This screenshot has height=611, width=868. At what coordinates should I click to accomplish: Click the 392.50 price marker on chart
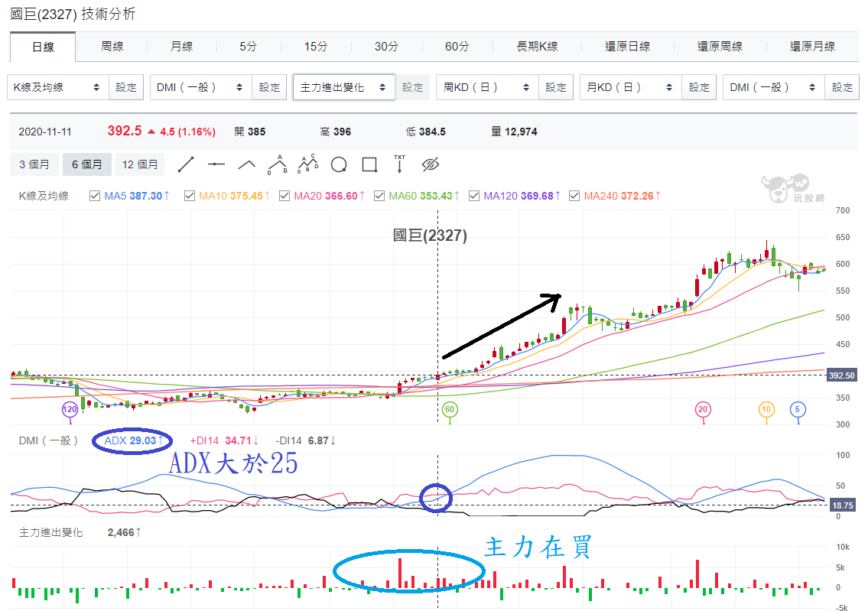pyautogui.click(x=841, y=375)
